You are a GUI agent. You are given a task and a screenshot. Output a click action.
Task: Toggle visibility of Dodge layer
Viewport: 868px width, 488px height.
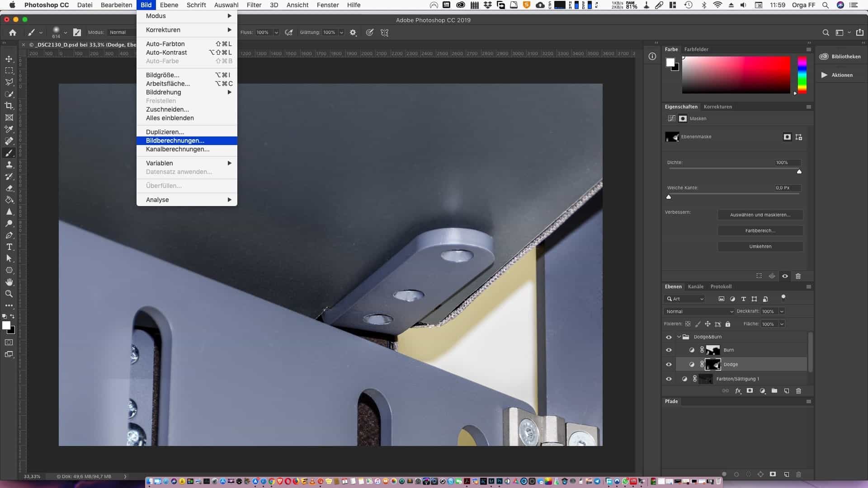[669, 365]
